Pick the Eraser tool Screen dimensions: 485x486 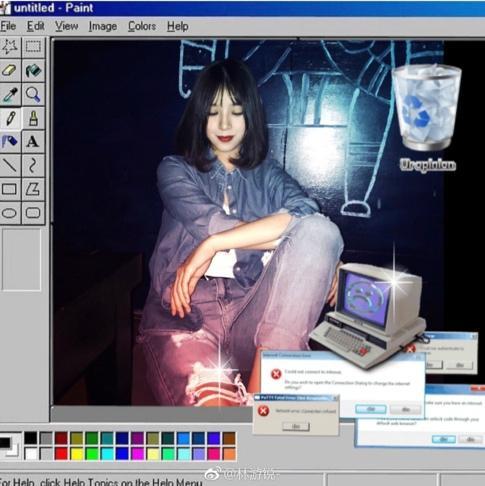click(10, 70)
